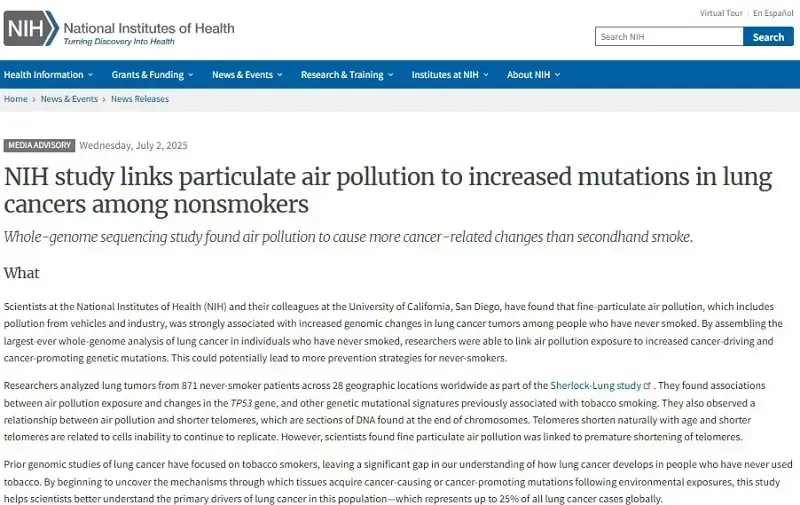Click the italic Whole-genome sequencing subtitle
The width and height of the screenshot is (800, 505).
(348, 237)
